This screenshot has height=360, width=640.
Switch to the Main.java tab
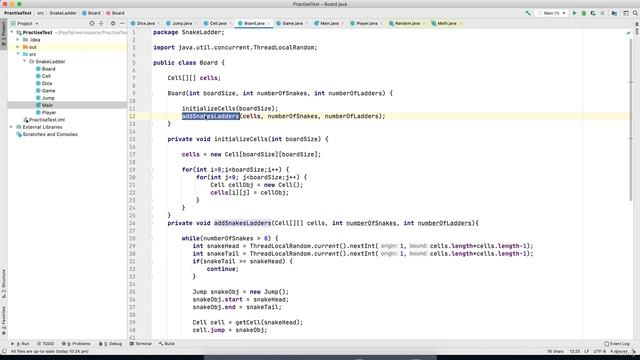point(329,23)
